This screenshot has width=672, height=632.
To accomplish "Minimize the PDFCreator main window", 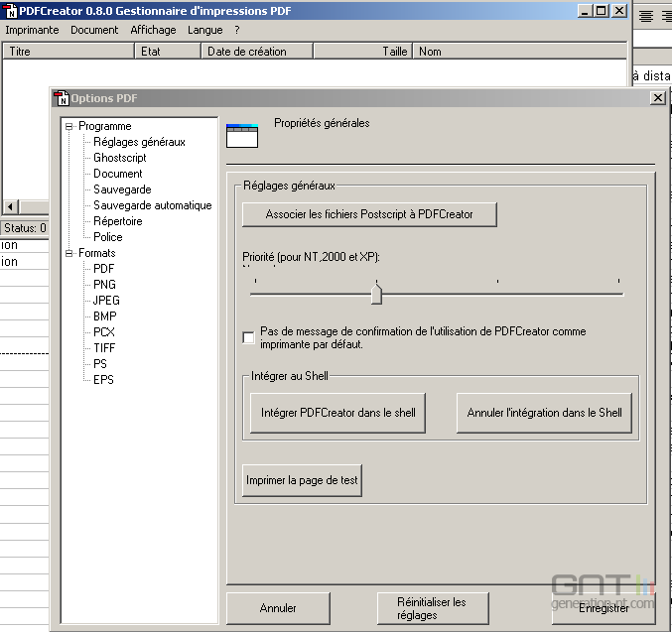I will (x=585, y=11).
